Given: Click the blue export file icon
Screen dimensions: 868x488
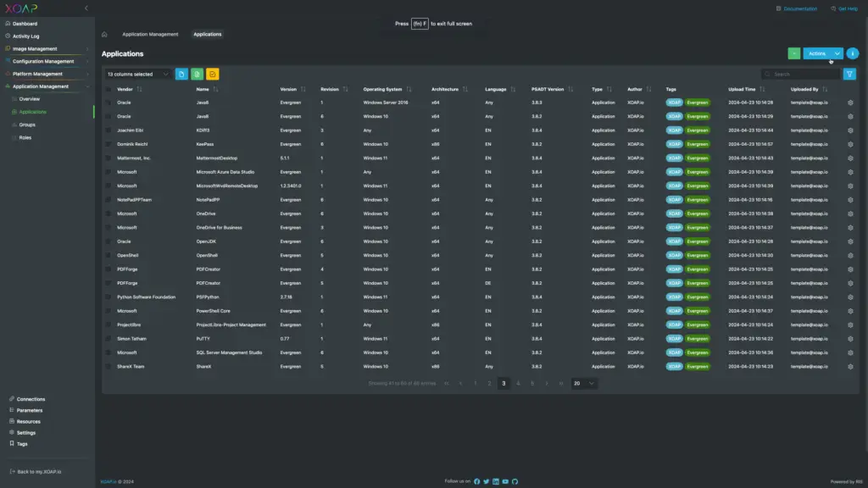Looking at the screenshot, I should (x=181, y=75).
